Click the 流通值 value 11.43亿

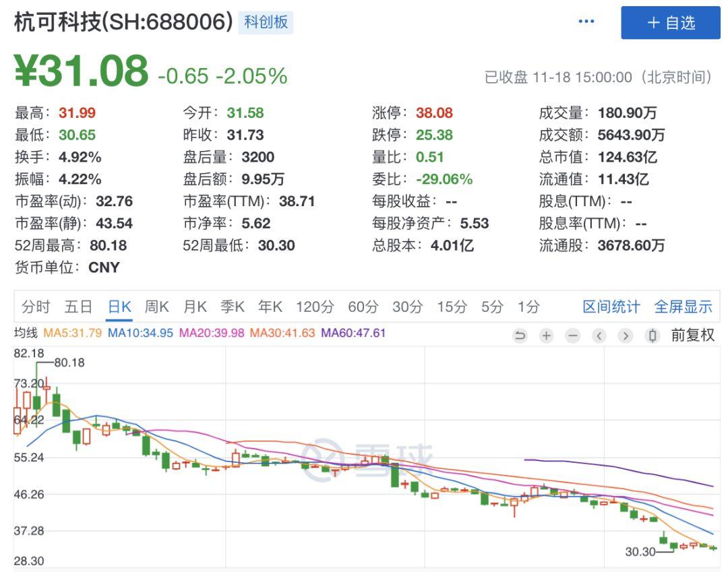(x=623, y=179)
